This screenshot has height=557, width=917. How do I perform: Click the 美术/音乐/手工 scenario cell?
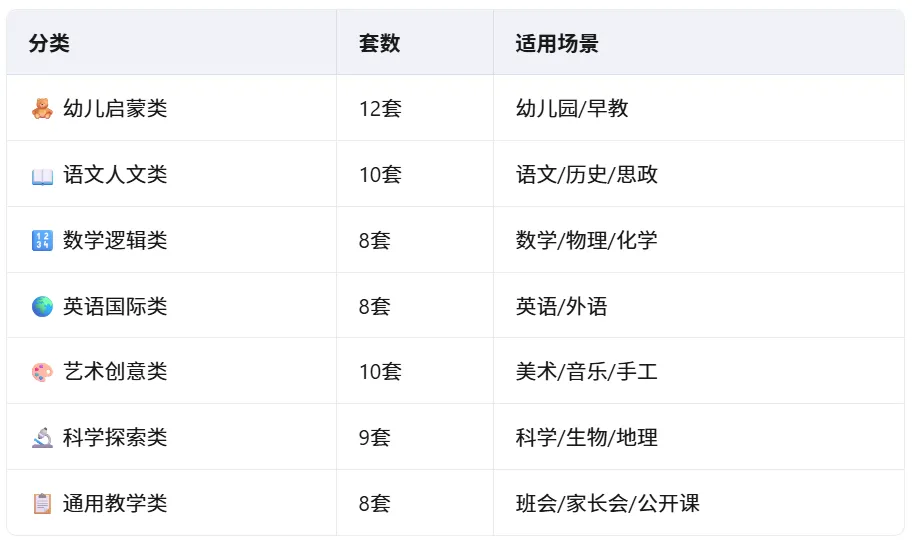[x=587, y=372]
